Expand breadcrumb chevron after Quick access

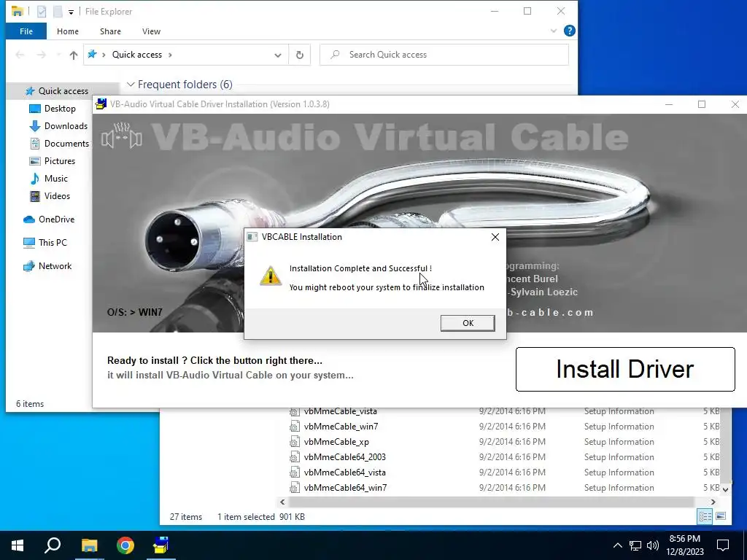[170, 55]
